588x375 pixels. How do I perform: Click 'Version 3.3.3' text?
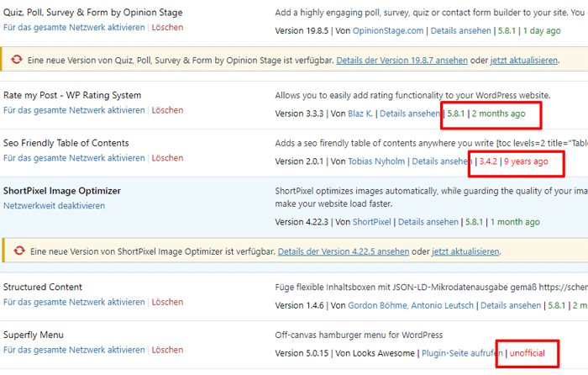point(299,114)
